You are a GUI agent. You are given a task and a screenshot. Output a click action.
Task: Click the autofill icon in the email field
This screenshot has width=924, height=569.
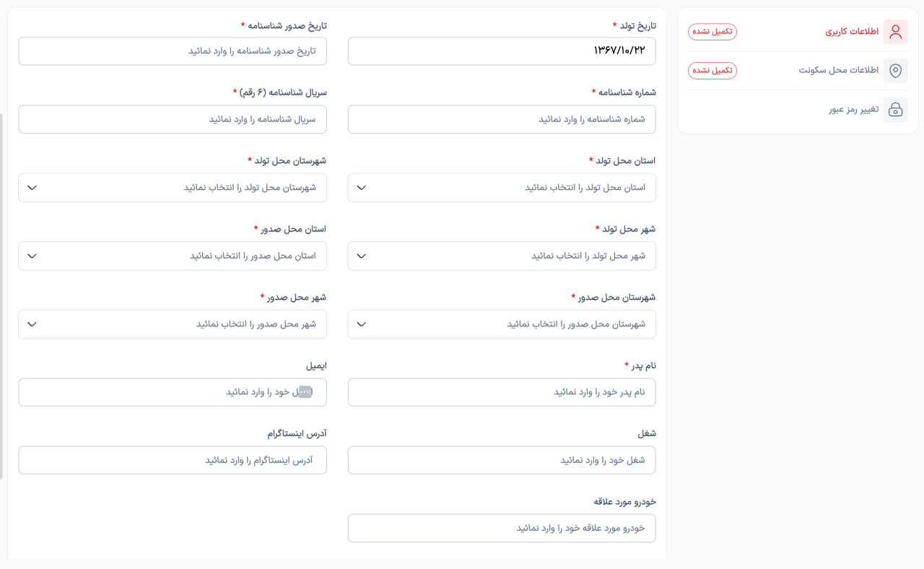click(305, 391)
